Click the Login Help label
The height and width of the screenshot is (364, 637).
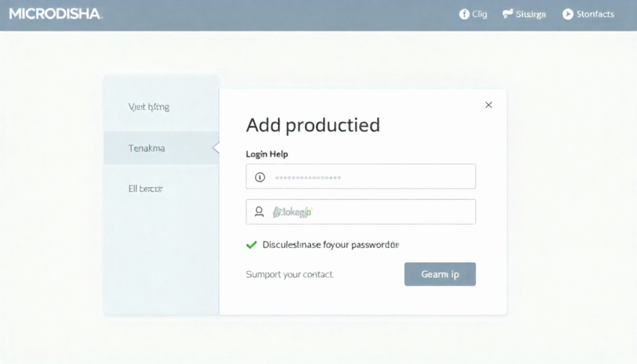coord(267,154)
